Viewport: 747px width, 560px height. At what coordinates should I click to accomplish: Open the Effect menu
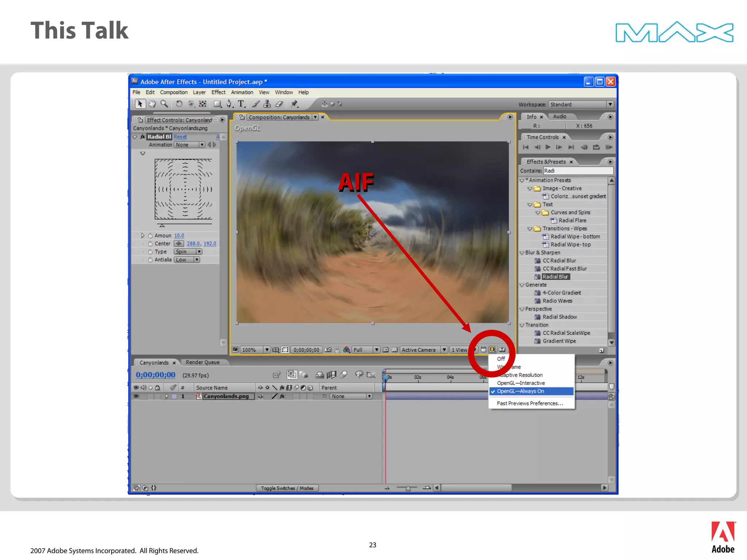coord(218,93)
